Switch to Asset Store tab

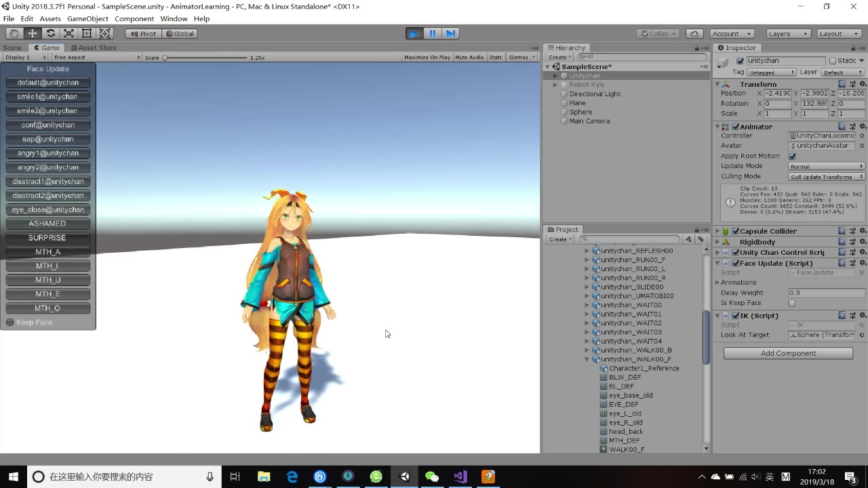coord(93,47)
